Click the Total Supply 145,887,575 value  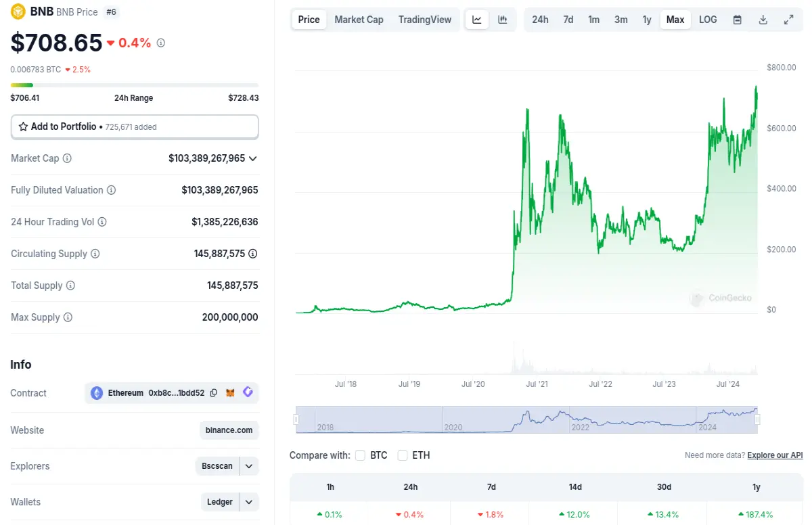[233, 286]
